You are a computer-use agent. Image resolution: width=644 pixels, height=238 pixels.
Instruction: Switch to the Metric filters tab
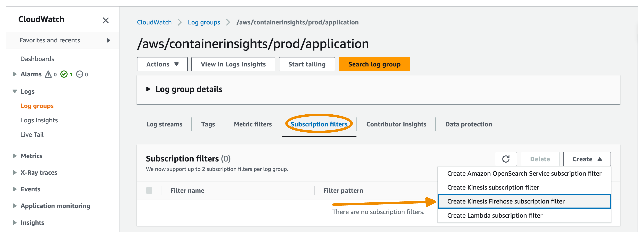(253, 124)
